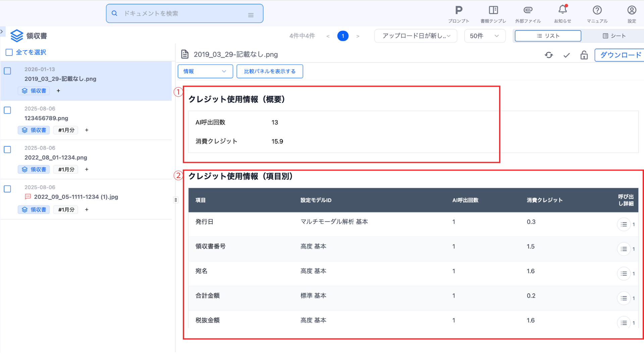The height and width of the screenshot is (362, 644).
Task: Click the unlock padlock icon
Action: pyautogui.click(x=584, y=55)
